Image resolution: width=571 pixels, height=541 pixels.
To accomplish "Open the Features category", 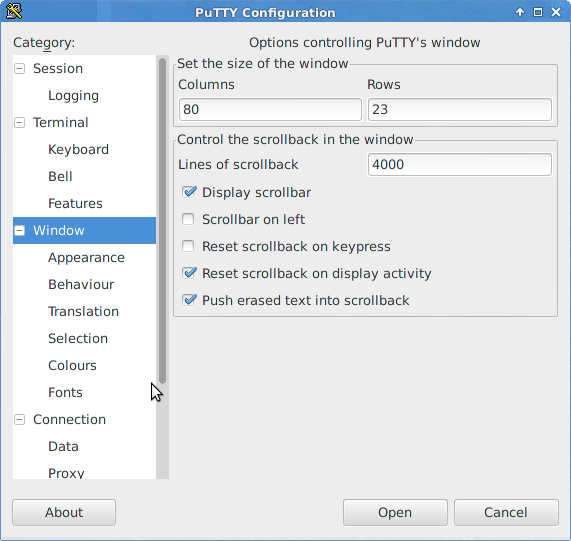I will coord(75,203).
